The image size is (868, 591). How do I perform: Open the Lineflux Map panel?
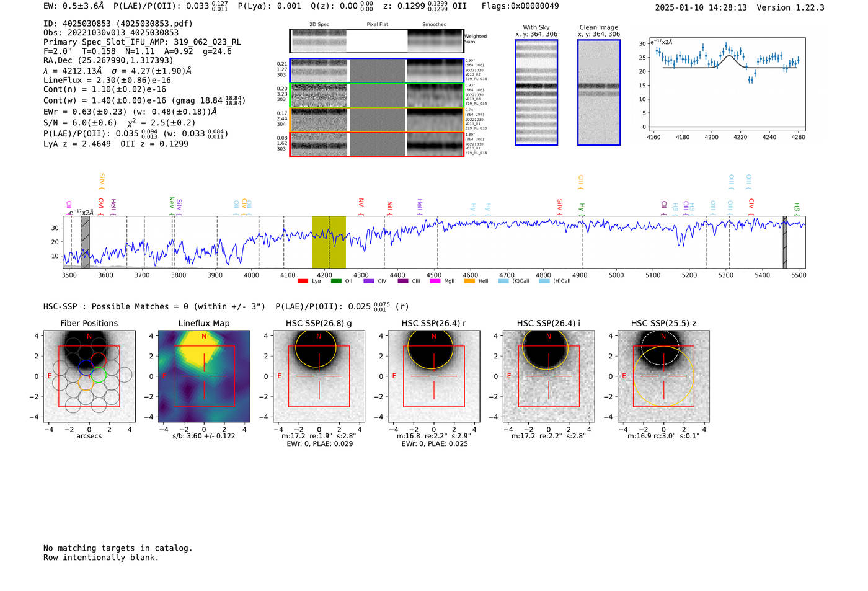[204, 376]
